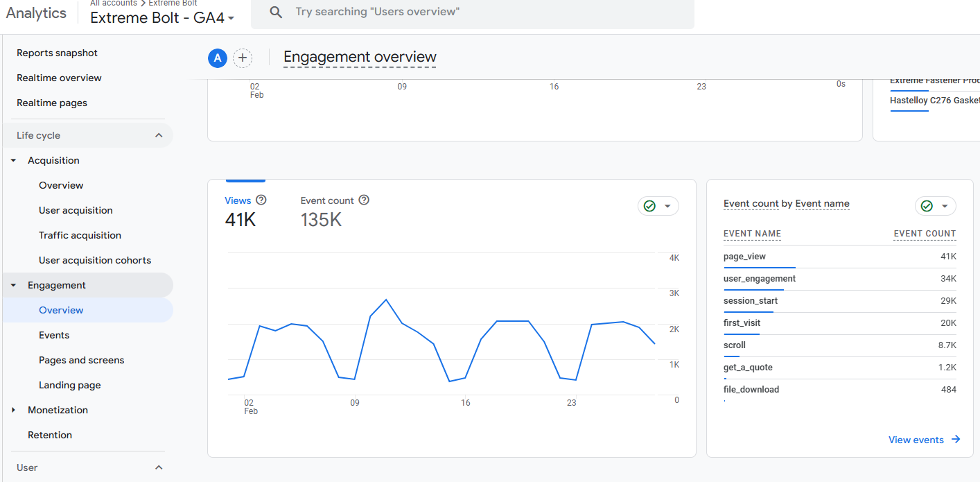Click the search magnifier icon
Viewport: 980px width, 482px height.
[276, 12]
